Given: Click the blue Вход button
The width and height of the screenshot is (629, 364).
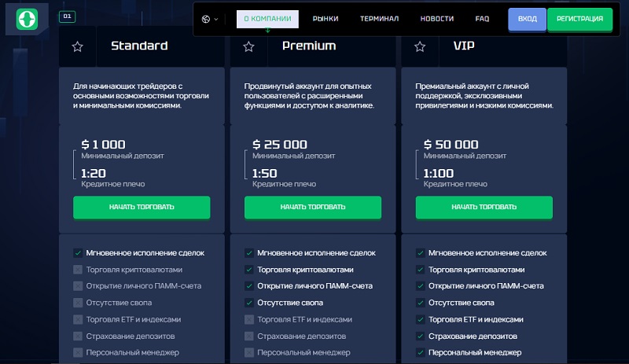Looking at the screenshot, I should pos(527,19).
